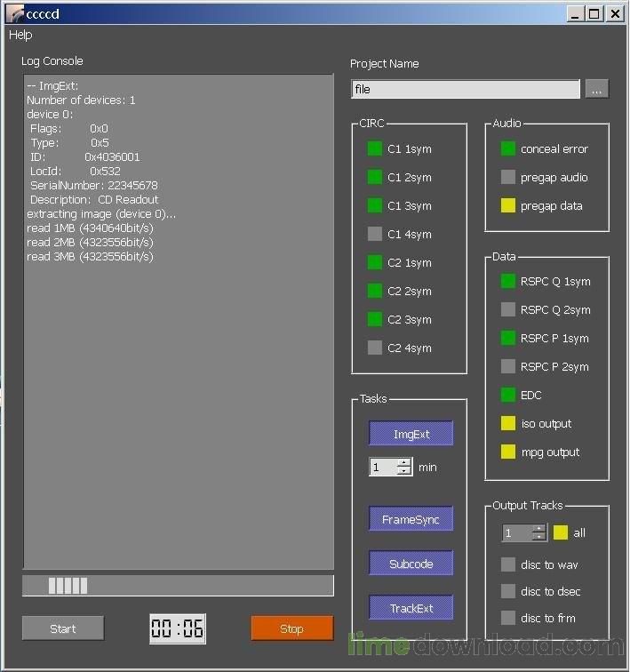Toggle the C1 3sym indicator

click(x=375, y=205)
